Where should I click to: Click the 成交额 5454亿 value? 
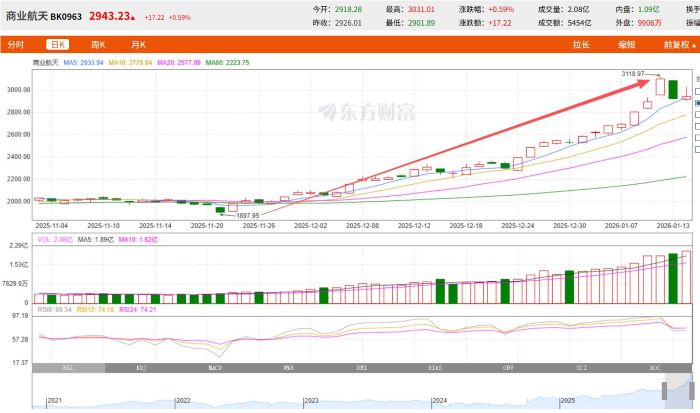click(579, 23)
